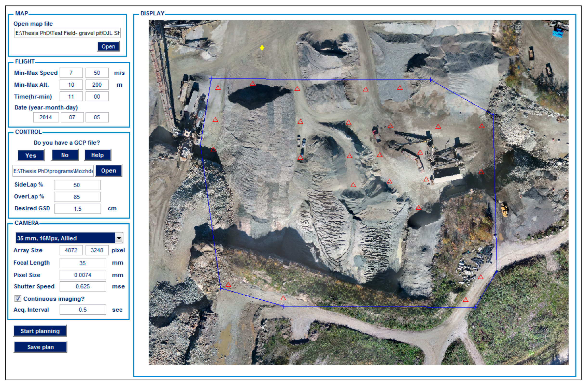
Task: Select the 35 mm, 16Mpx, Allied combo box
Action: (65, 238)
